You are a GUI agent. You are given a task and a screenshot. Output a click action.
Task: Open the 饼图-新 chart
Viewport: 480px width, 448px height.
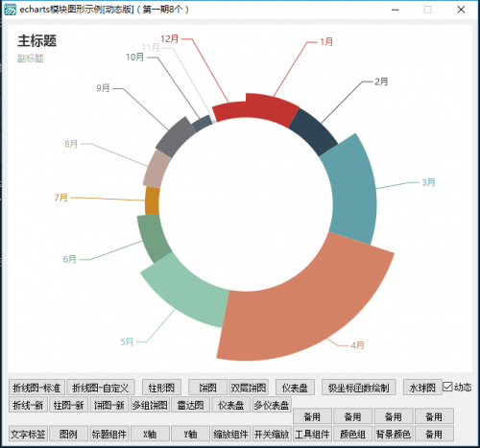coord(109,405)
